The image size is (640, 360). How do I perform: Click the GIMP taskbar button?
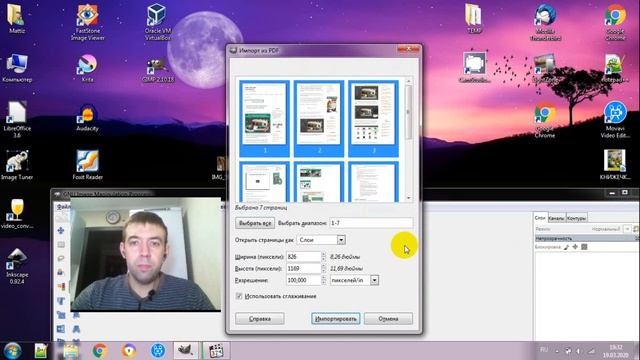pos(186,351)
